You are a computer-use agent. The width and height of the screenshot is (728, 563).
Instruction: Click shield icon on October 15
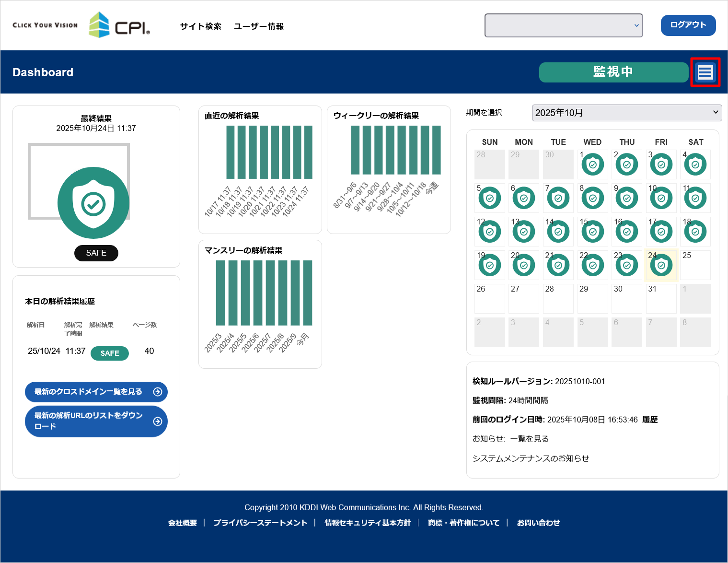click(592, 232)
